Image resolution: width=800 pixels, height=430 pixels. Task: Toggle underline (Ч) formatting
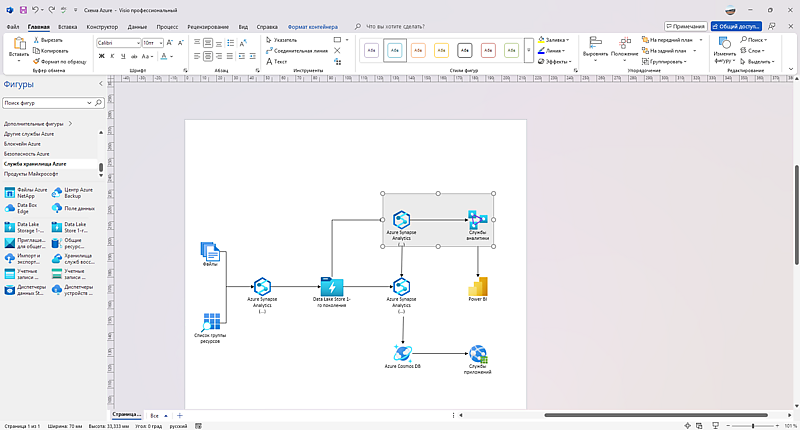click(123, 56)
